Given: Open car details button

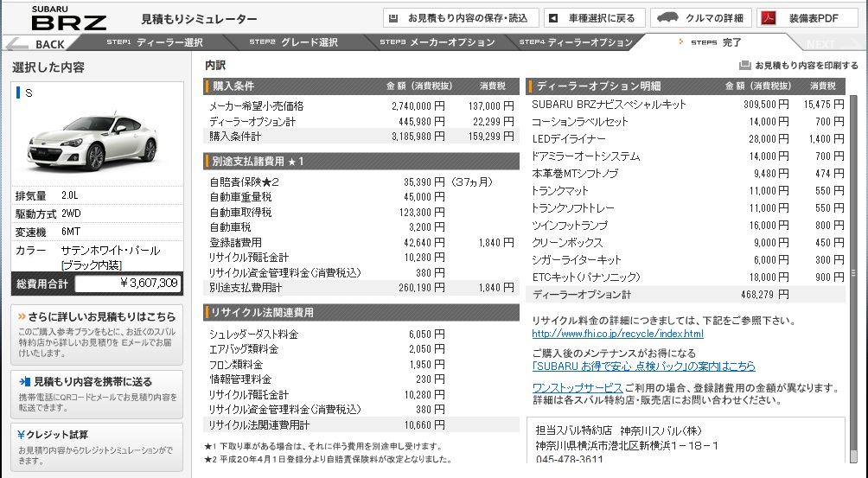Looking at the screenshot, I should coord(700,18).
